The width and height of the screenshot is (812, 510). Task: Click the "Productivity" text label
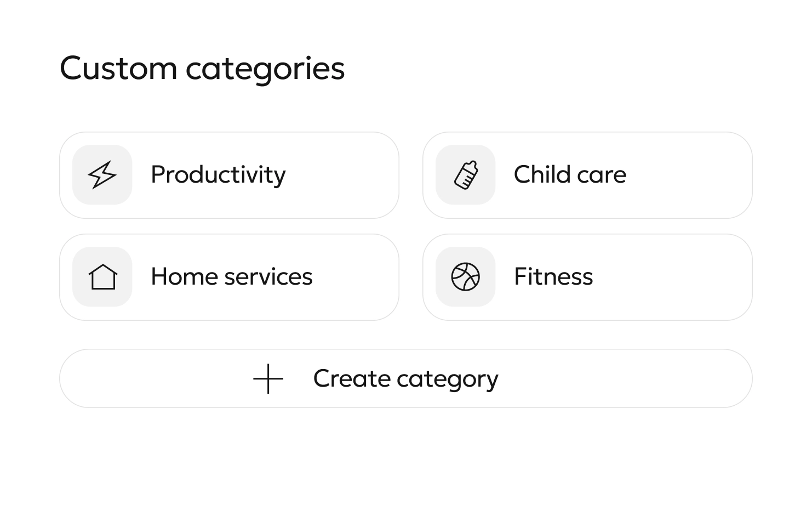point(218,175)
